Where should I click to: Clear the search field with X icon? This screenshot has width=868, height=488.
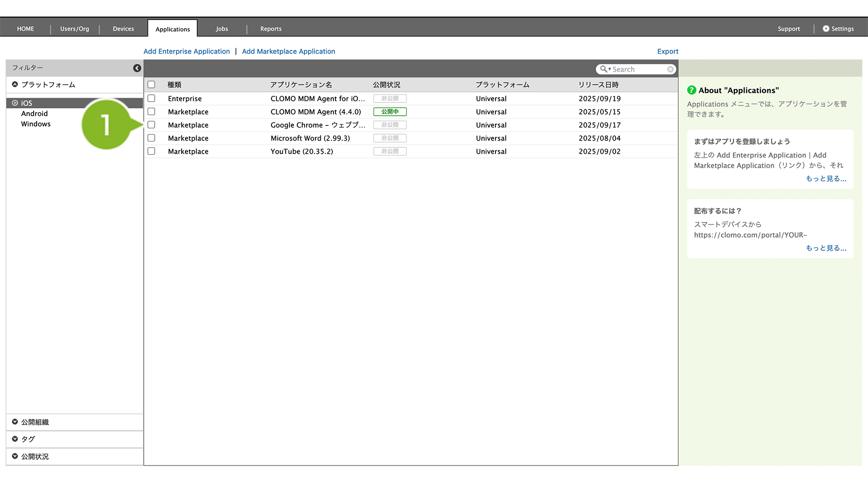point(670,69)
